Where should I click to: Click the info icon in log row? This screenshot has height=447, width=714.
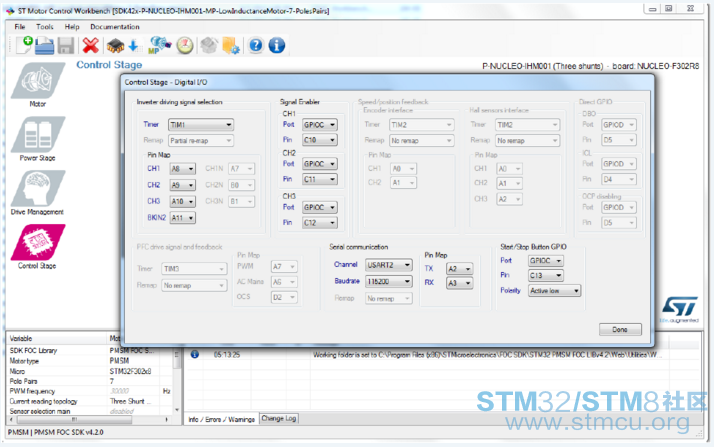[195, 354]
